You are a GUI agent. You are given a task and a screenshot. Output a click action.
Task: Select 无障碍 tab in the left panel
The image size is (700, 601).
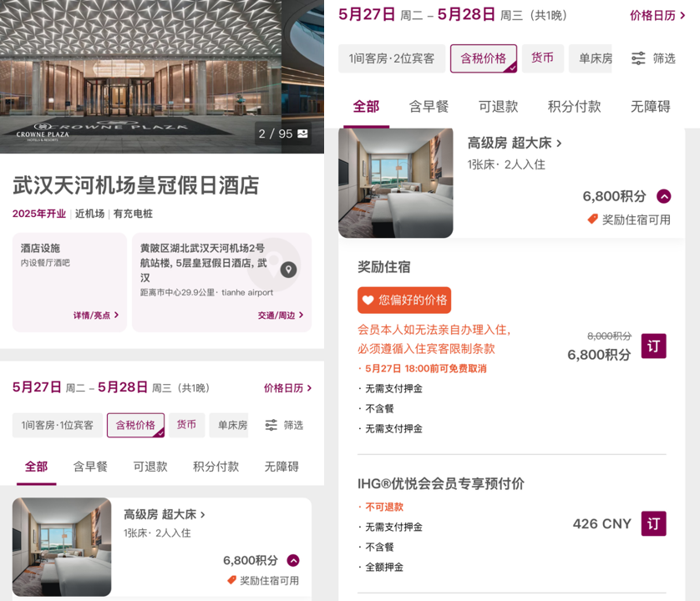point(282,467)
